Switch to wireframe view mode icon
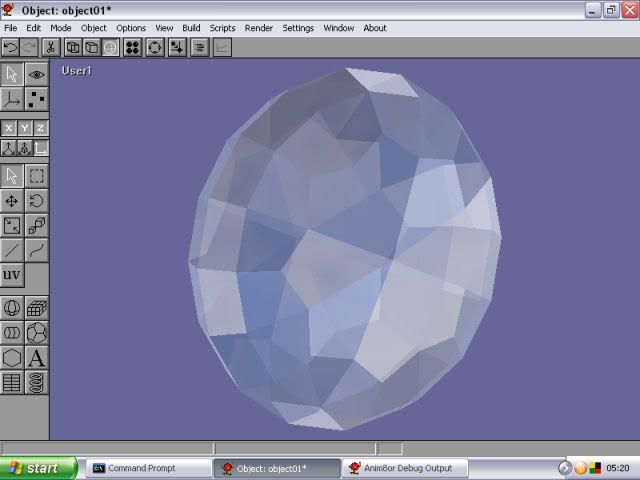640x480 pixels. click(74, 47)
